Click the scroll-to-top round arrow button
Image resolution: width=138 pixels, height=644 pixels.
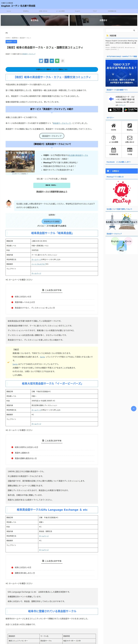pyautogui.click(x=134, y=409)
